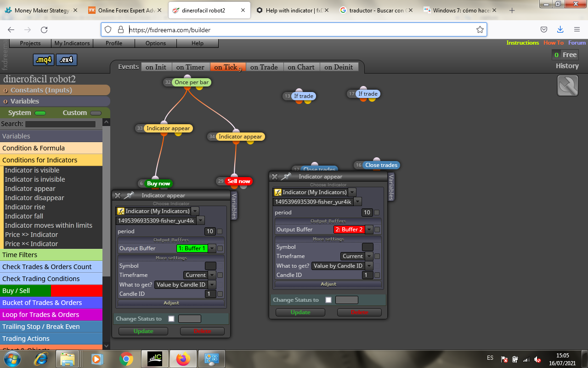The width and height of the screenshot is (588, 368).
Task: Enable Change Status to in Buffer 2 dialog
Action: coord(328,300)
